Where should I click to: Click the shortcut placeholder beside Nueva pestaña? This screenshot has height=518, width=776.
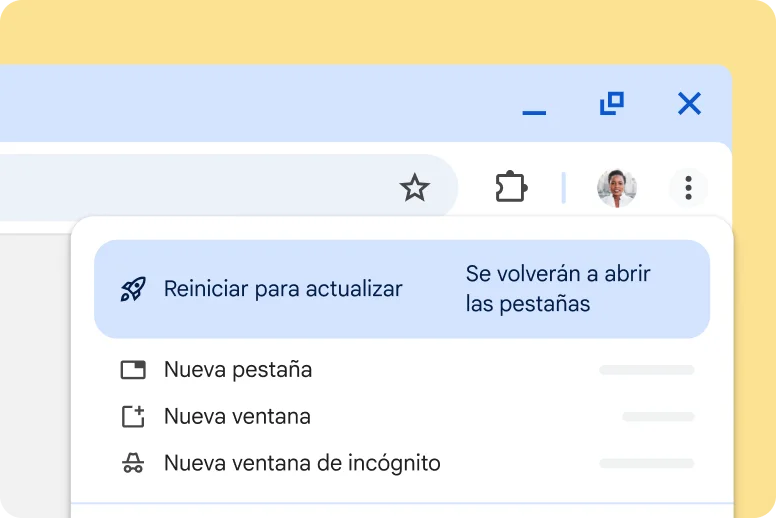646,370
